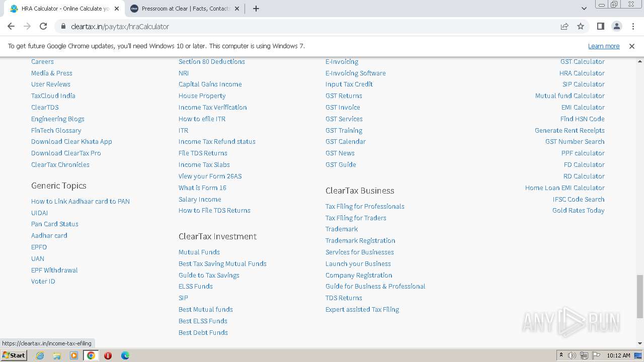Open the View your Form 26AS link

click(210, 176)
